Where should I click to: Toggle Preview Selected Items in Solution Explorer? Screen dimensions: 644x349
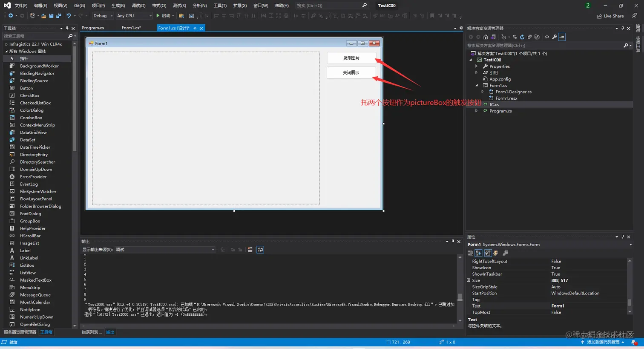tap(562, 37)
